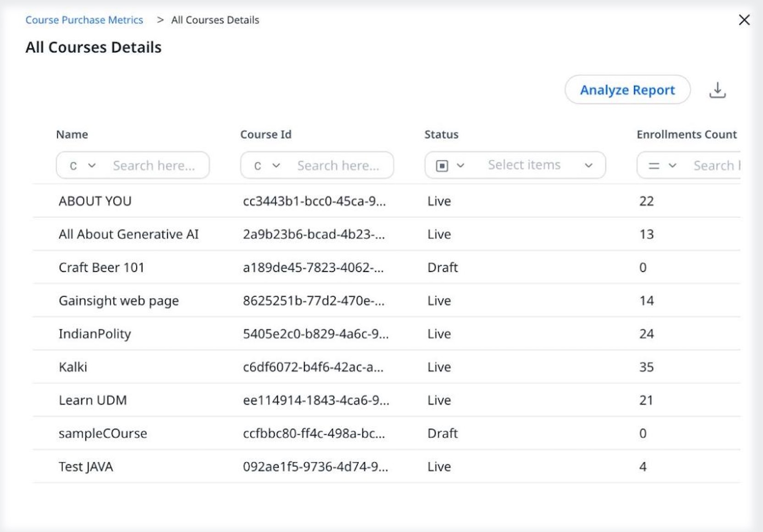This screenshot has height=532, width=763.
Task: Click the ABOUT YOU course name
Action: pos(95,201)
